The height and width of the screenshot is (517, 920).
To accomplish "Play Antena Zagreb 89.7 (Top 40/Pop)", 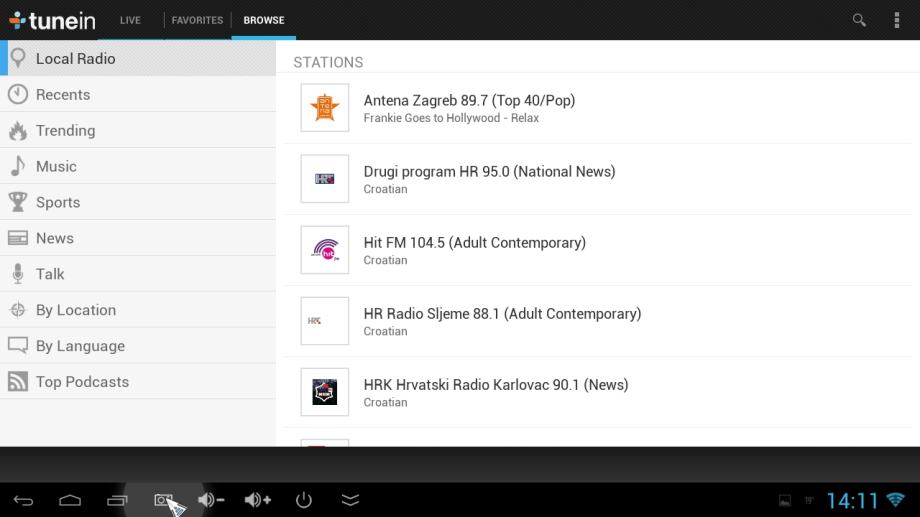I will tap(597, 108).
